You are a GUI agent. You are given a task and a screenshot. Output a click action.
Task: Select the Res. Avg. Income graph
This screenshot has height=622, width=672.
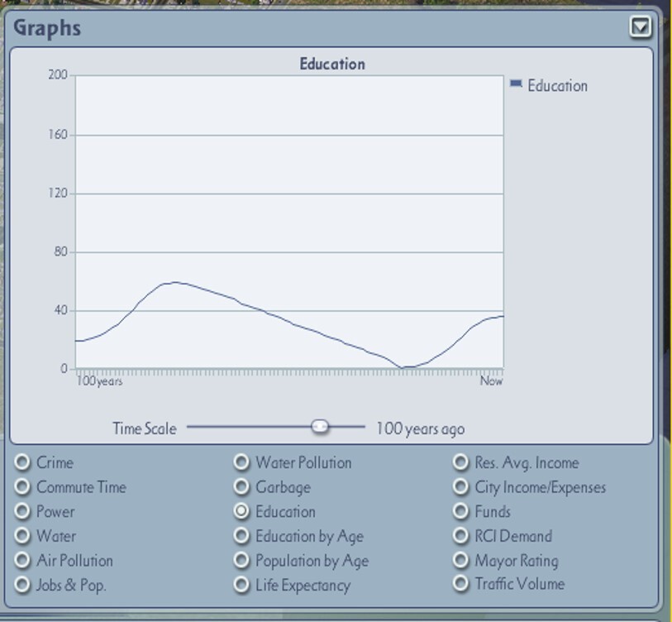(x=460, y=462)
